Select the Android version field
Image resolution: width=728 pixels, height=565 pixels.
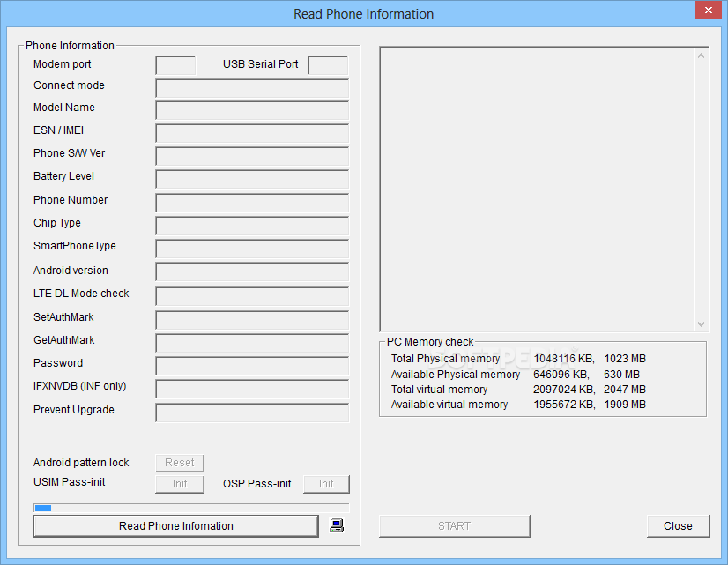(252, 271)
